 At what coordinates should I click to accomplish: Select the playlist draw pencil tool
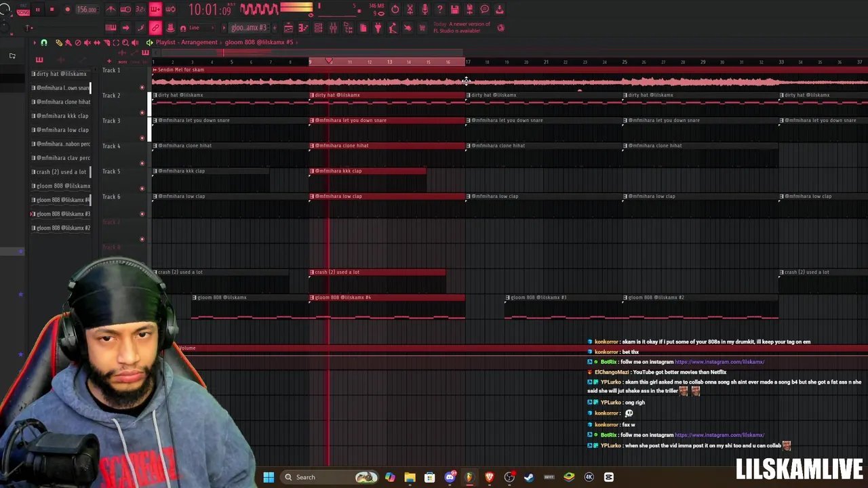59,42
